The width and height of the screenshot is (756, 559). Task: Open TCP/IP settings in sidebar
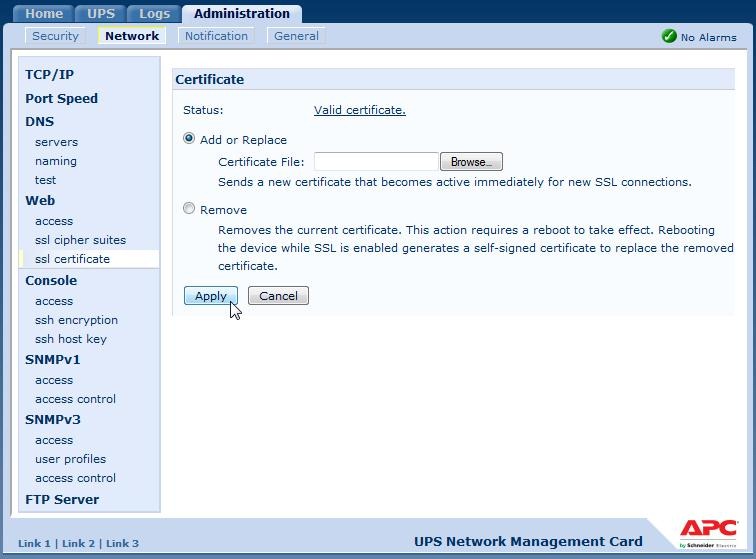click(49, 75)
